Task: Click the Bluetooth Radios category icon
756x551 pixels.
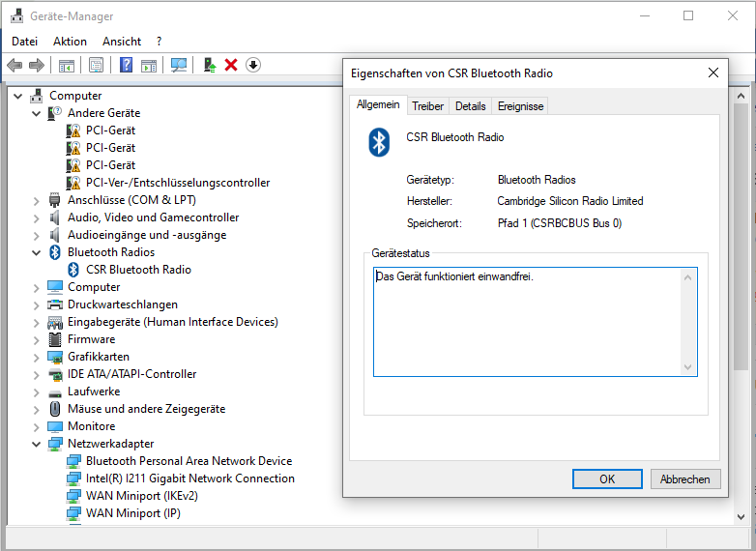Action: [55, 252]
